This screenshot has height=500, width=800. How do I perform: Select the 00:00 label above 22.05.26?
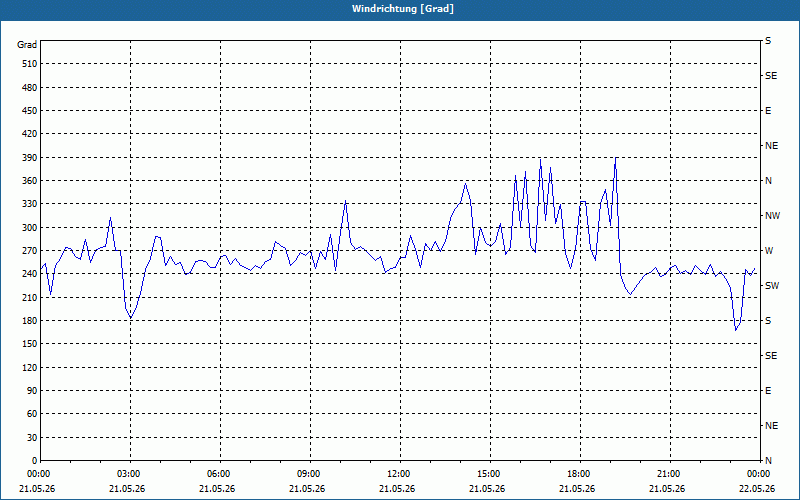coord(759,473)
